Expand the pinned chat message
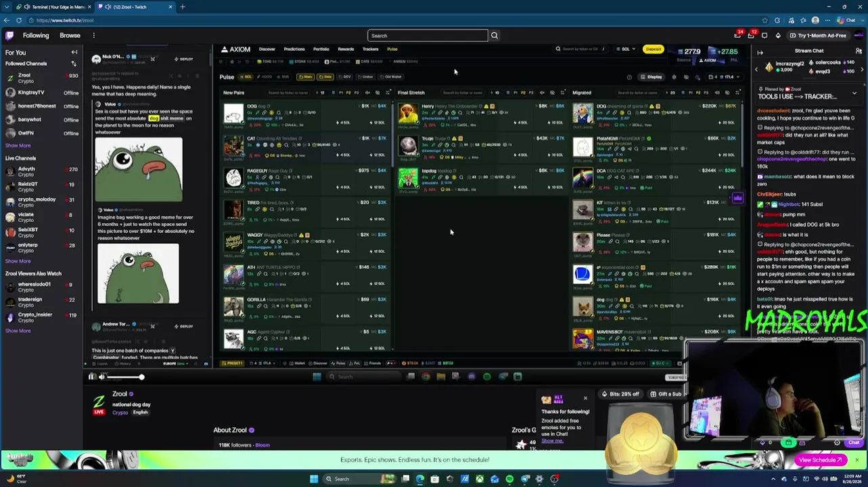 coord(854,93)
